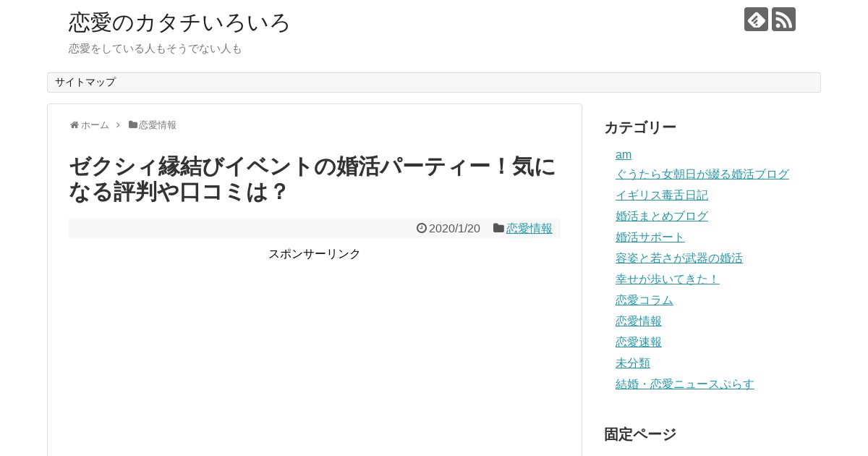868x456 pixels.
Task: Click the カテゴリー sidebar heading
Action: click(640, 127)
